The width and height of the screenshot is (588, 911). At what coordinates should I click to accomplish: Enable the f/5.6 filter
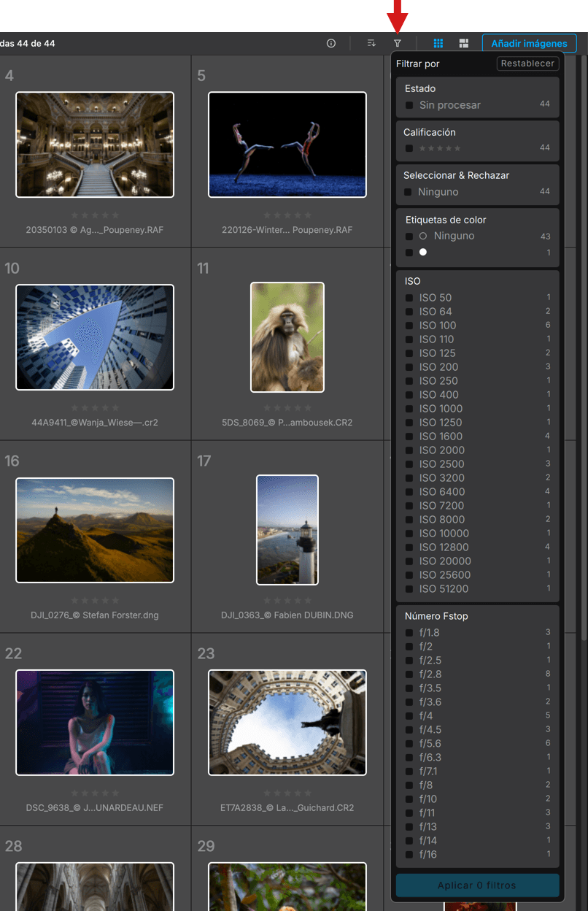409,744
